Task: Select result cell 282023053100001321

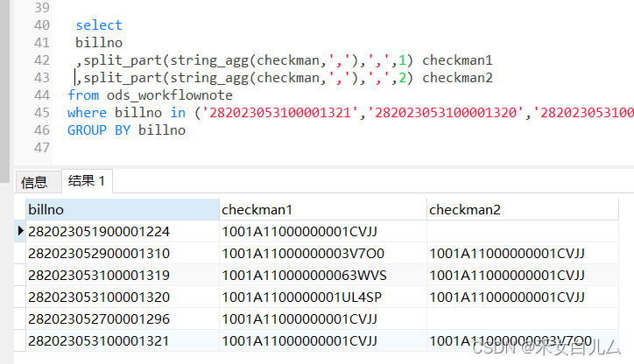Action: click(x=123, y=340)
